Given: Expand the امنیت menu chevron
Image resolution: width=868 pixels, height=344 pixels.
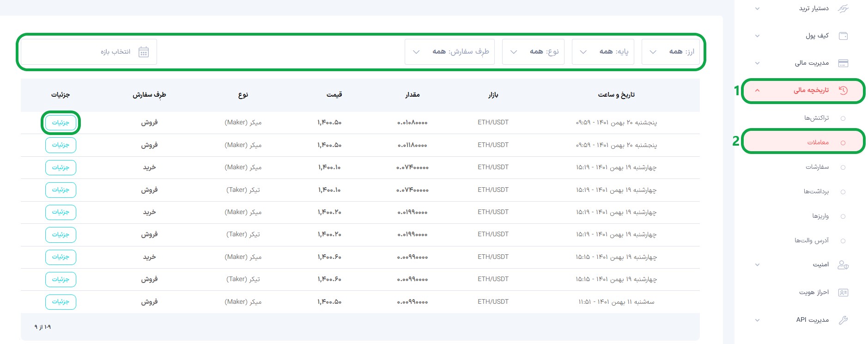Looking at the screenshot, I should pos(757,265).
